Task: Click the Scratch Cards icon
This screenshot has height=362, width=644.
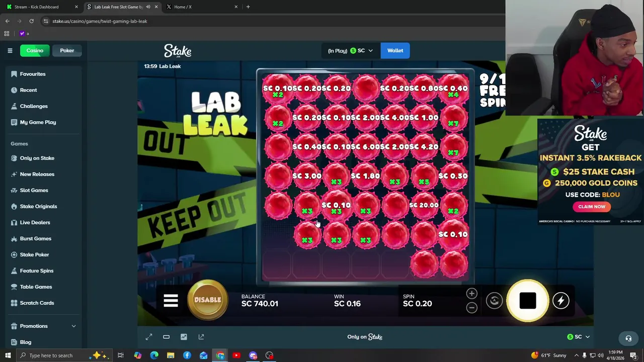Action: [14, 303]
